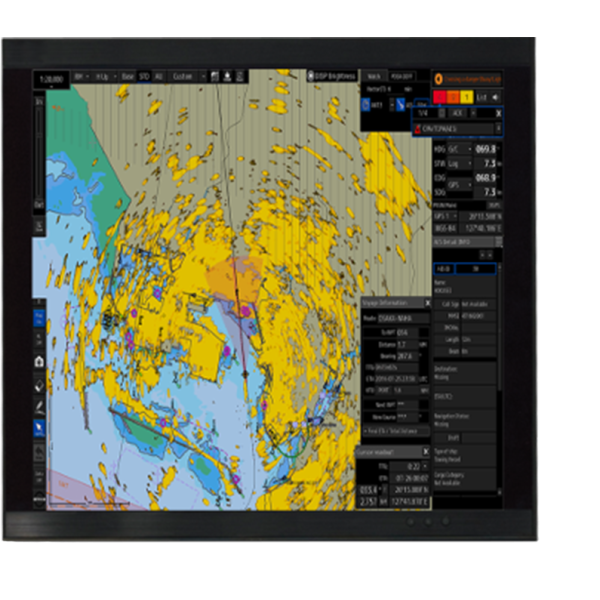Click the orange alert back-arrow icon
The image size is (600, 600).
tap(439, 79)
